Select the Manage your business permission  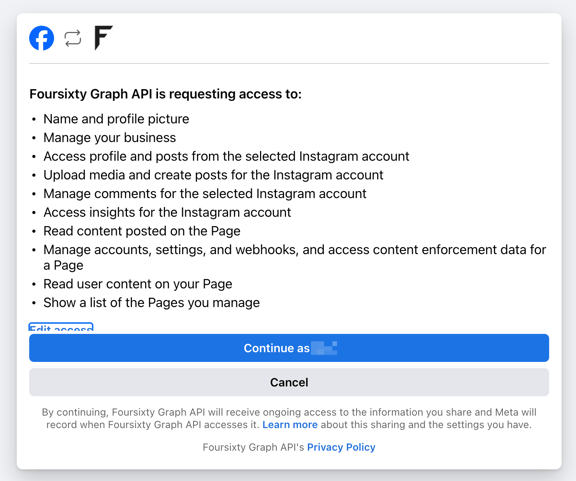pos(109,137)
